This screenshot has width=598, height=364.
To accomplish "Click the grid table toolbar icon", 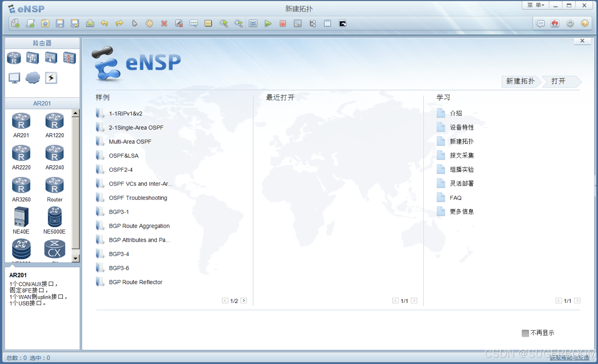I will click(327, 23).
